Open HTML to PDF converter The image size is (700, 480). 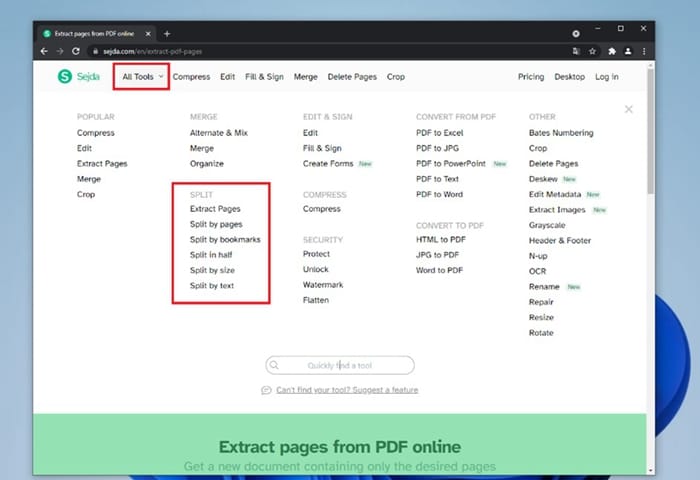[x=441, y=239]
